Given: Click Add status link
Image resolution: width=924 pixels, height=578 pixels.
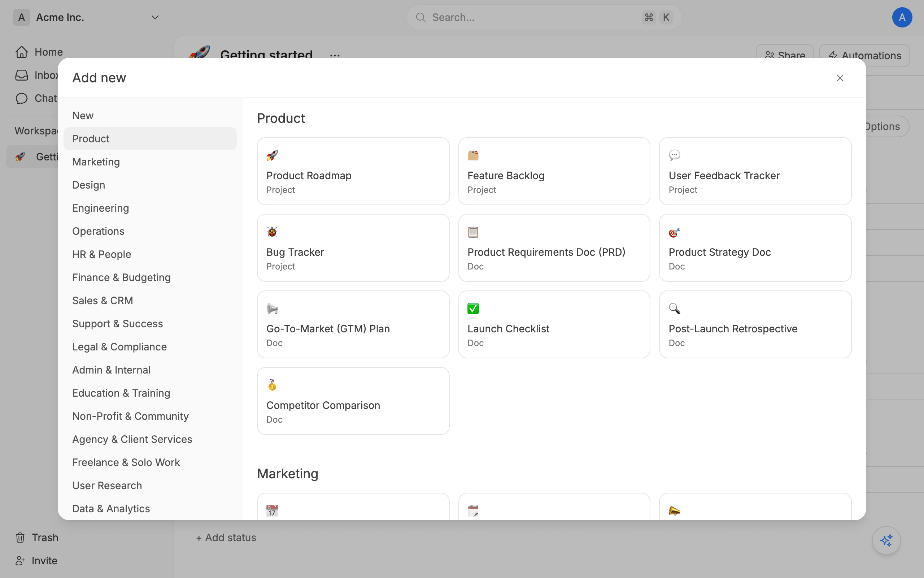Looking at the screenshot, I should click(x=226, y=538).
